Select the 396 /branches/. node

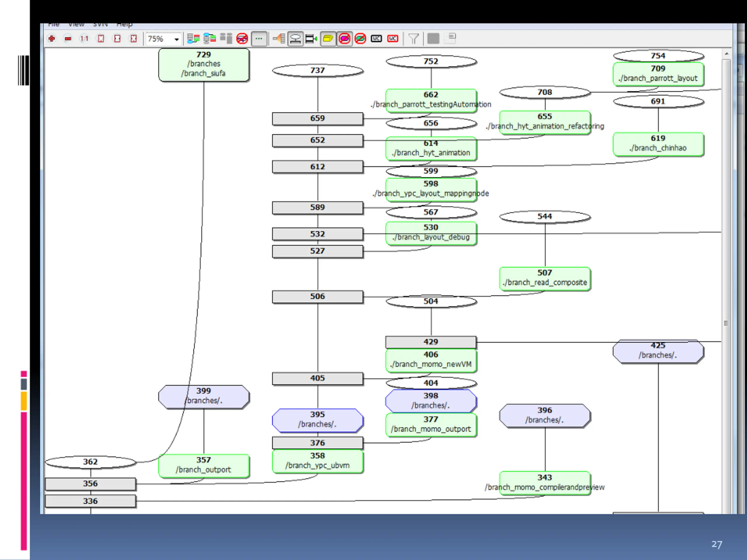pyautogui.click(x=545, y=416)
